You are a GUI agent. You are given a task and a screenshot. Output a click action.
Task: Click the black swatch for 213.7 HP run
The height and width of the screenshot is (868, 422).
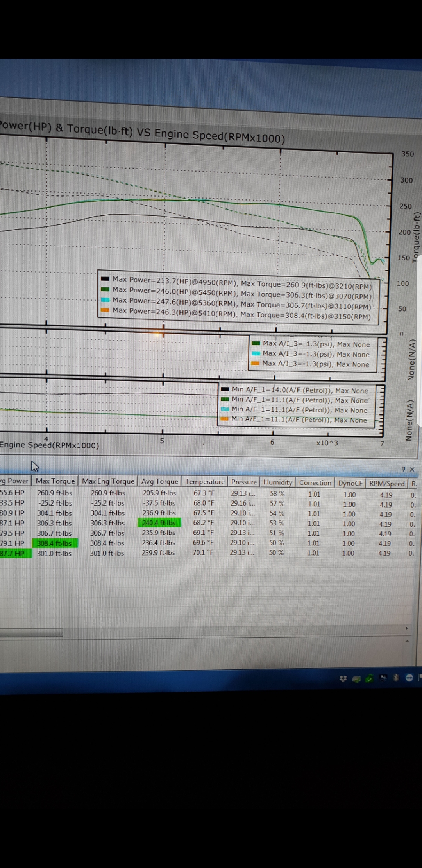point(105,279)
